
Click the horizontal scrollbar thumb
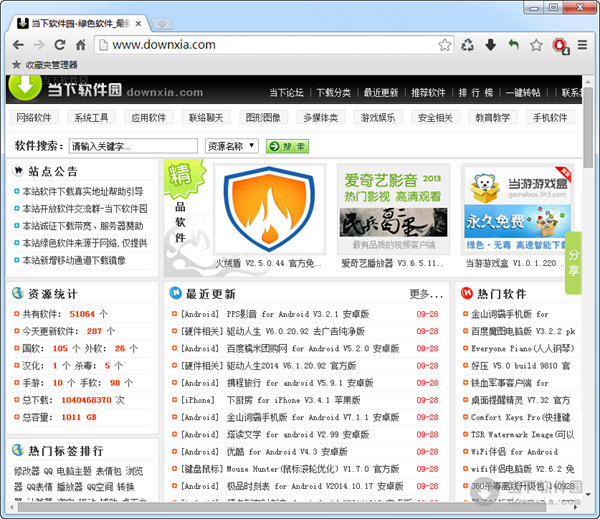coord(282,508)
